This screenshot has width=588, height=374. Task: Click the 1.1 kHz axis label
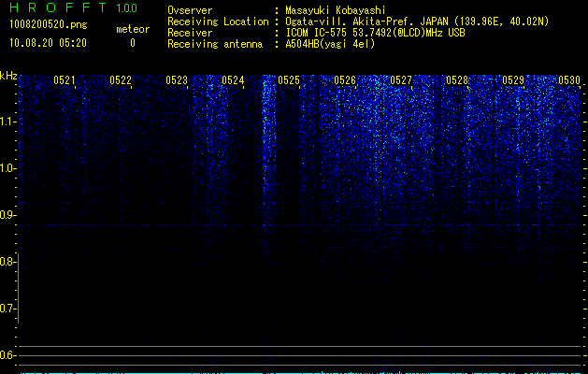8,122
